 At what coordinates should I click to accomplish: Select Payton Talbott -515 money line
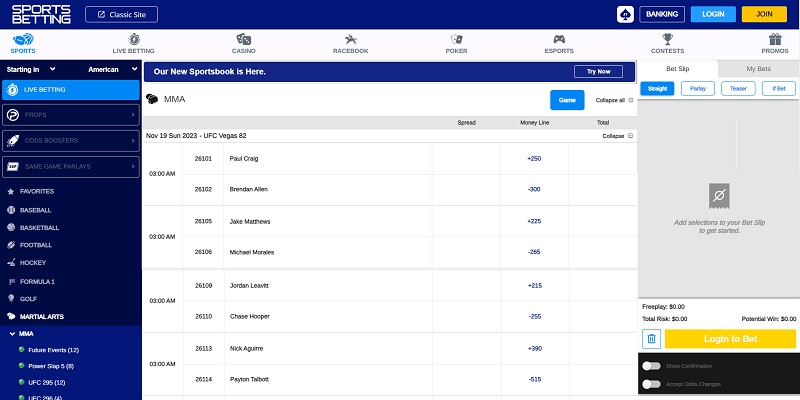click(535, 380)
